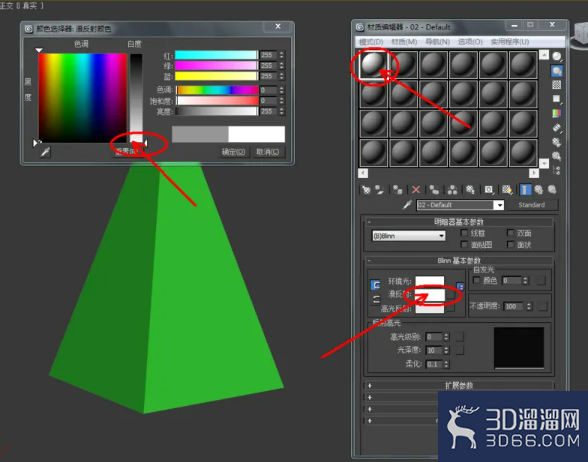This screenshot has width=588, height=462.
Task: Click the map button next to 不透明度
Action: coord(542,306)
